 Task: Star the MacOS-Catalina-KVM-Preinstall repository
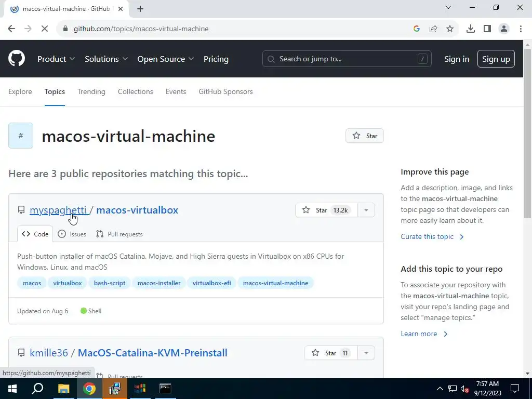point(331,353)
